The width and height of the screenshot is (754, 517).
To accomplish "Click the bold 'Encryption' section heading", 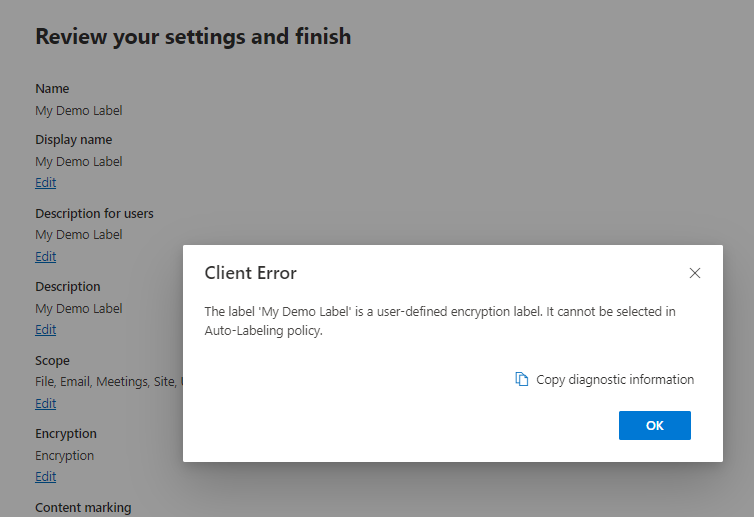I will click(x=66, y=434).
